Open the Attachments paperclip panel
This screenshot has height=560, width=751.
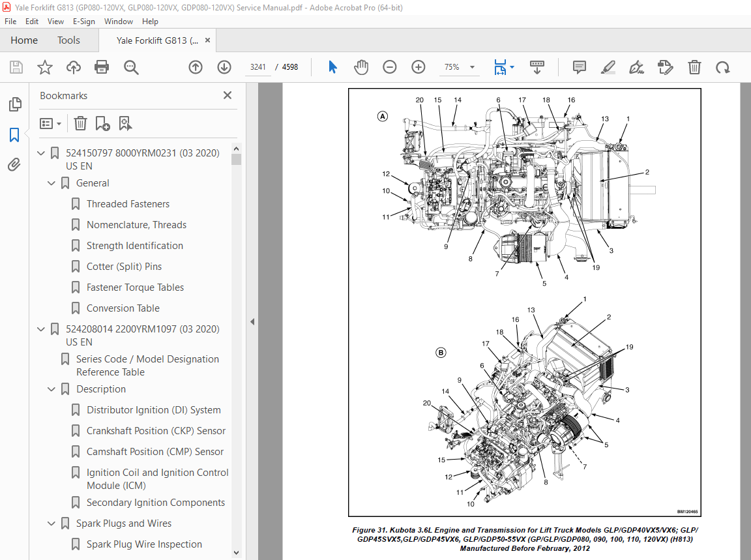pos(14,165)
